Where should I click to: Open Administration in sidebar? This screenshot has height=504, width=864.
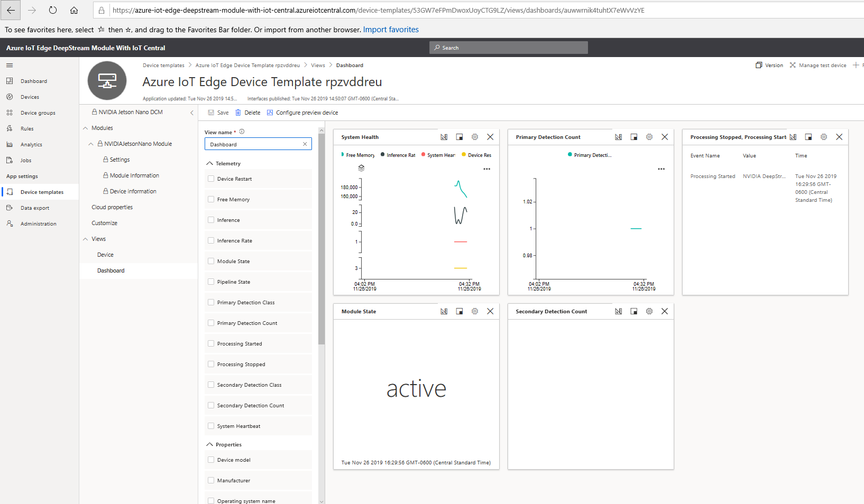coord(38,224)
